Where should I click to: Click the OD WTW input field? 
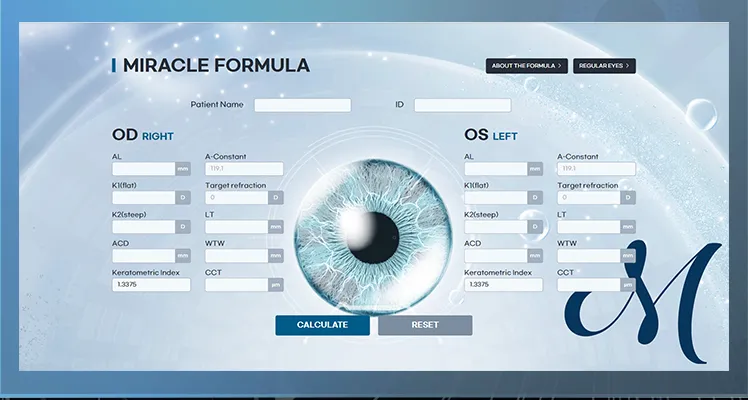pos(237,256)
